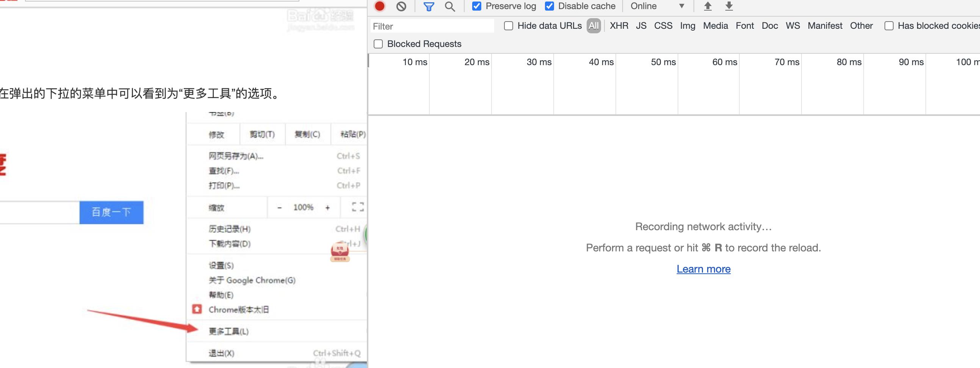Toggle the filter funnel icon
This screenshot has width=980, height=368.
click(429, 6)
